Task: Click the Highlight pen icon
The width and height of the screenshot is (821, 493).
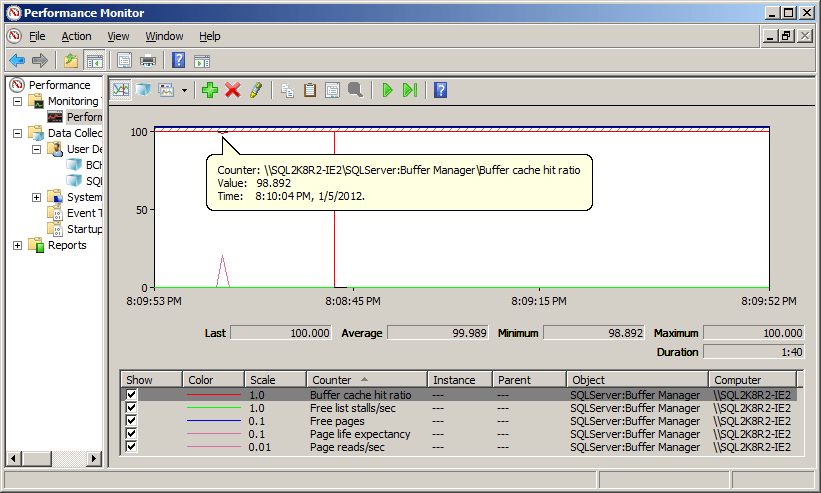Action: 256,90
